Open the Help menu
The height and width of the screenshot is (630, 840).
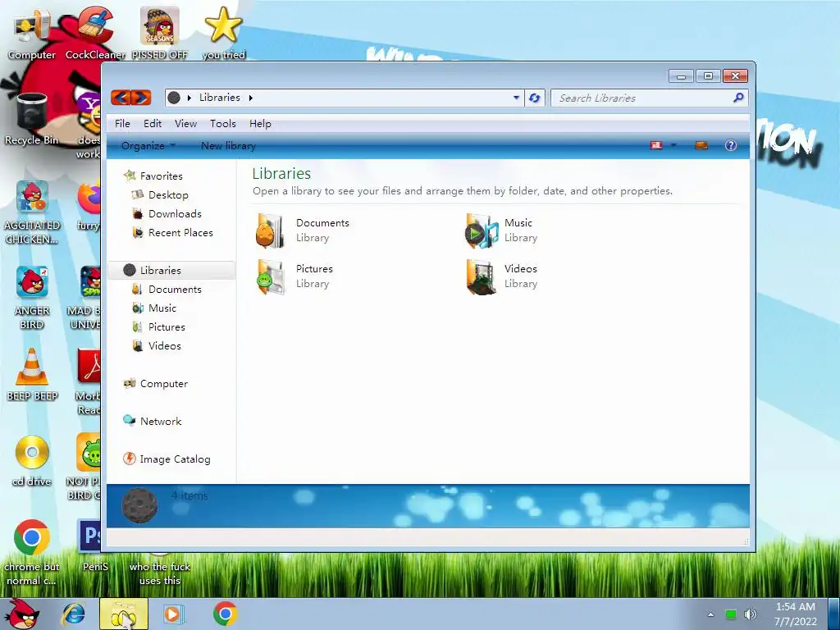(x=260, y=124)
